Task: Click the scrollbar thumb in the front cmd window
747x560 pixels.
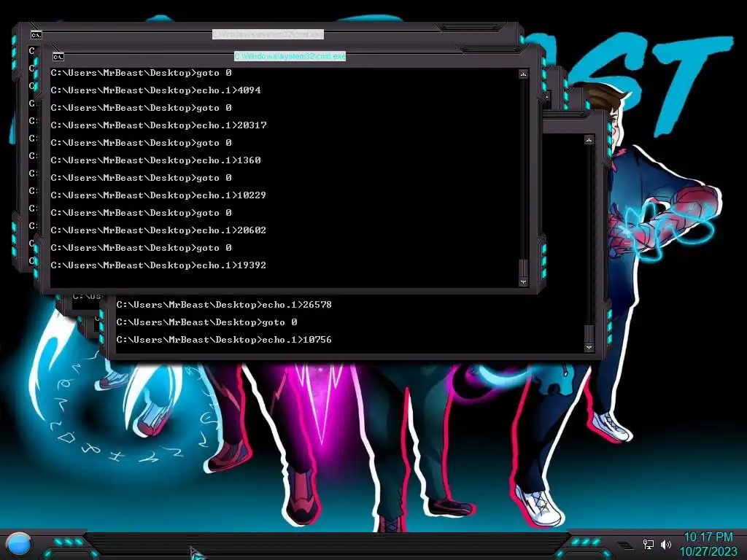Action: [x=523, y=268]
